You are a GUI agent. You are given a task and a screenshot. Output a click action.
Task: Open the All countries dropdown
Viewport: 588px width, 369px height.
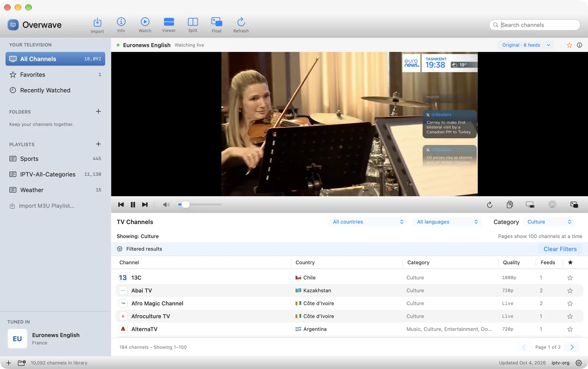tap(368, 222)
